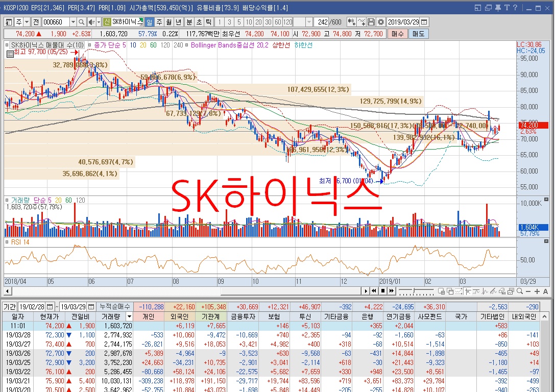Select the 주 weekly chart period
The width and height of the screenshot is (555, 392).
(x=159, y=22)
